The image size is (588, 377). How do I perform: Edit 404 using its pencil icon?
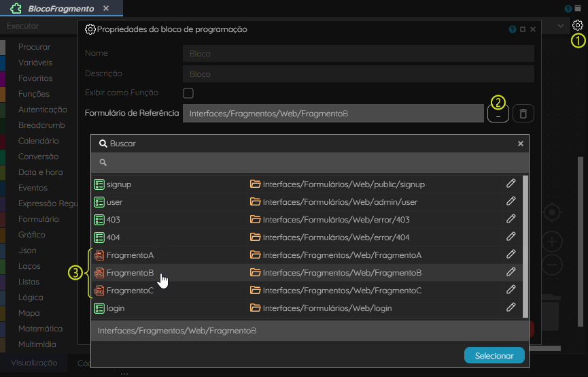pyautogui.click(x=511, y=236)
